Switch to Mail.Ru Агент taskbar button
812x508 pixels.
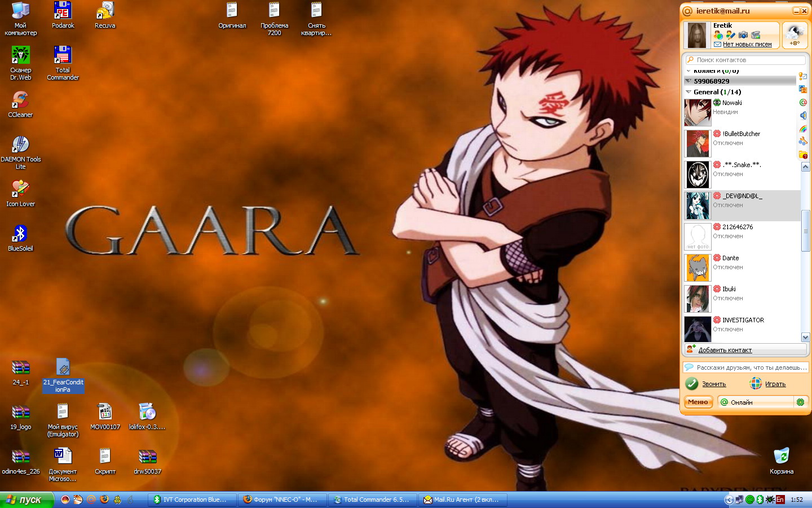pos(462,500)
